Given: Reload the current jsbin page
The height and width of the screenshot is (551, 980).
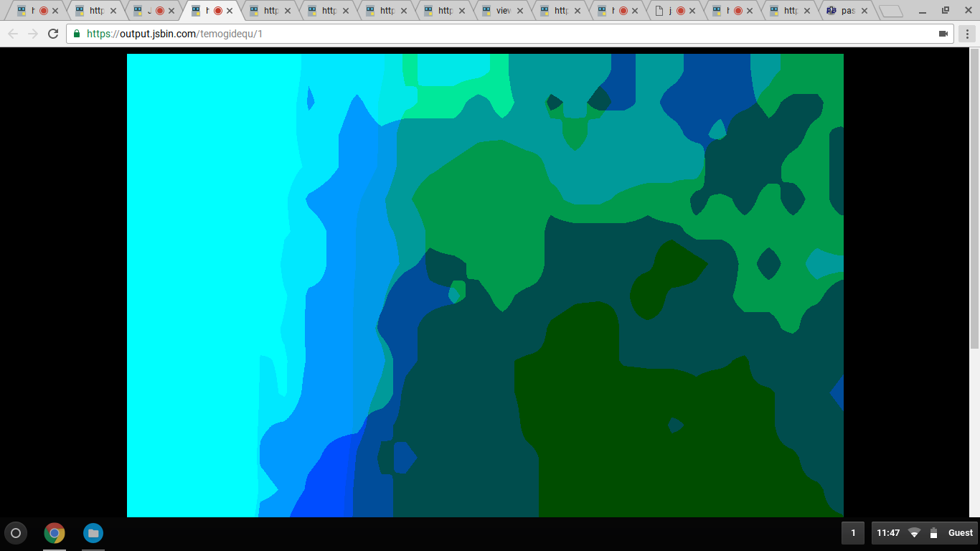Looking at the screenshot, I should click(x=53, y=34).
